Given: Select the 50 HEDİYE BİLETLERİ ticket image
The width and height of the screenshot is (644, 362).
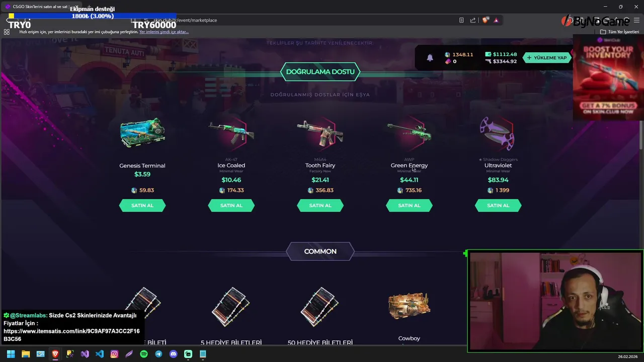Looking at the screenshot, I should [x=320, y=307].
